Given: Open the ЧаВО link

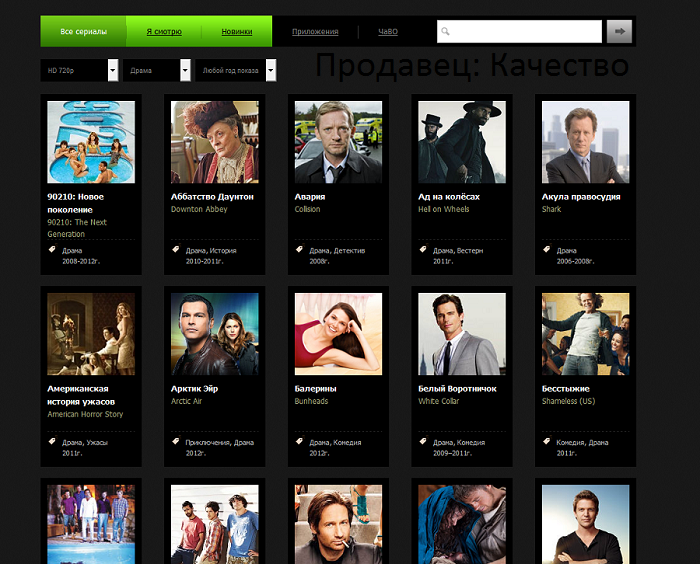Looking at the screenshot, I should [x=388, y=32].
